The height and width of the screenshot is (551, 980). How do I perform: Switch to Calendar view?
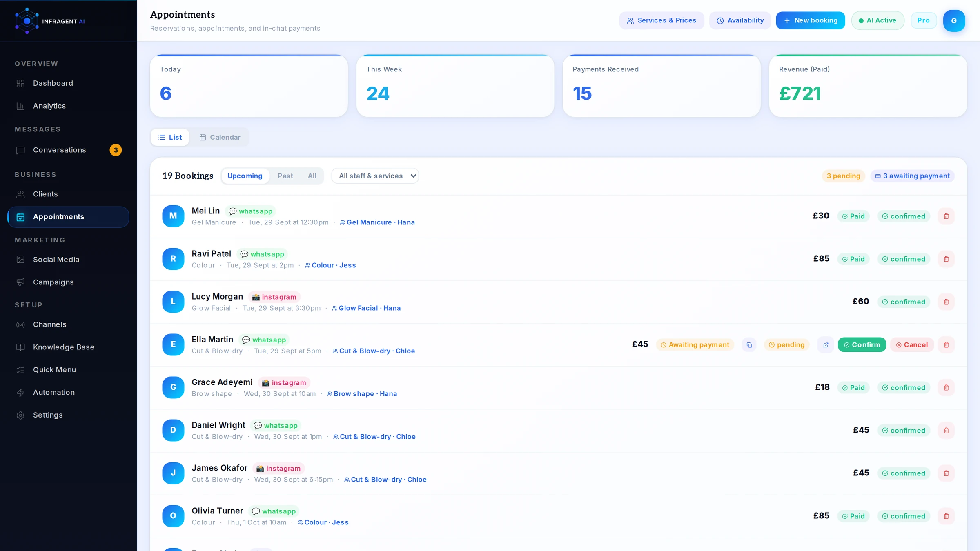(x=220, y=137)
